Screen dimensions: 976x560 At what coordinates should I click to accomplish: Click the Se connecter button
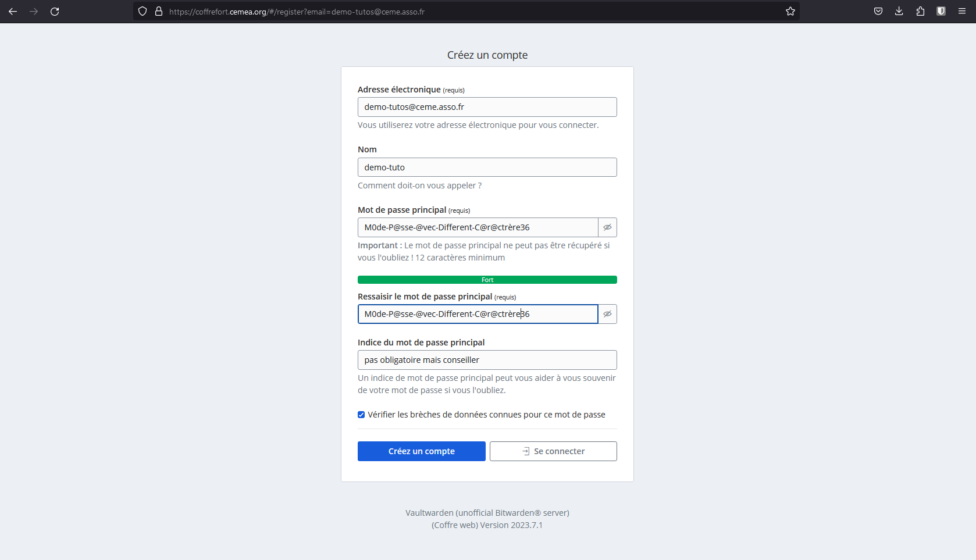tap(553, 451)
